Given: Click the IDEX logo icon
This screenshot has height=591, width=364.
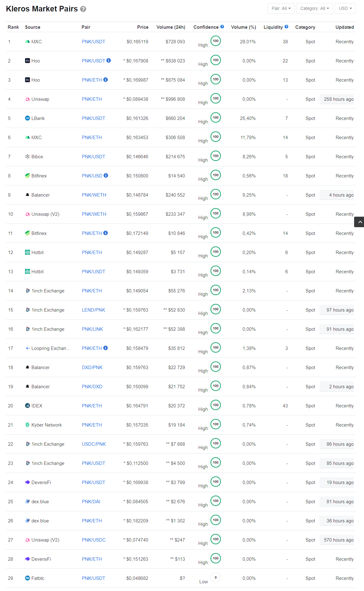Looking at the screenshot, I should (28, 406).
